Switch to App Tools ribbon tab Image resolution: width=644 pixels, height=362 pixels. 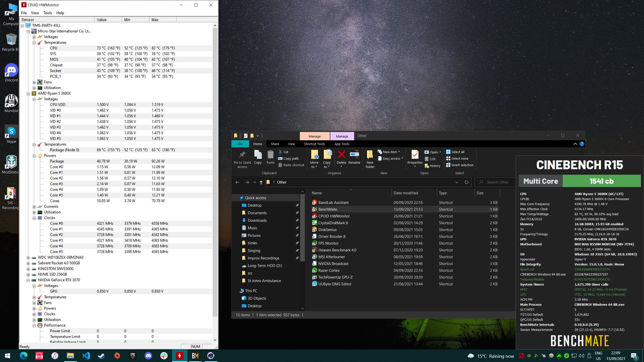(342, 144)
